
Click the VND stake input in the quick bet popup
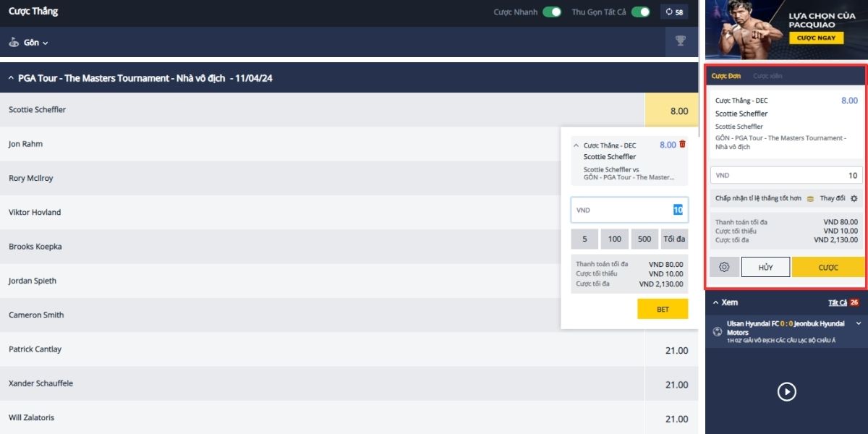(x=629, y=210)
